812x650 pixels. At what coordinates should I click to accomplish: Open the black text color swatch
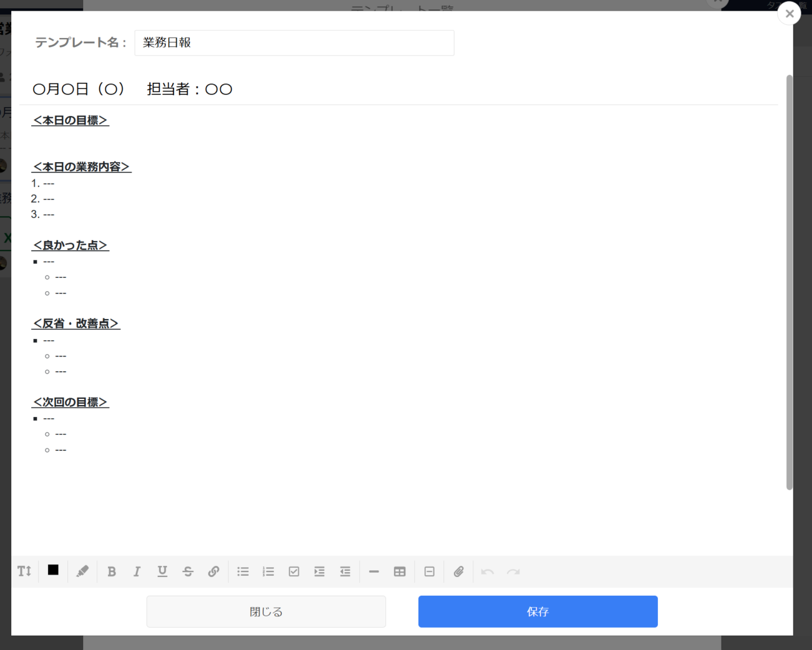pos(53,570)
